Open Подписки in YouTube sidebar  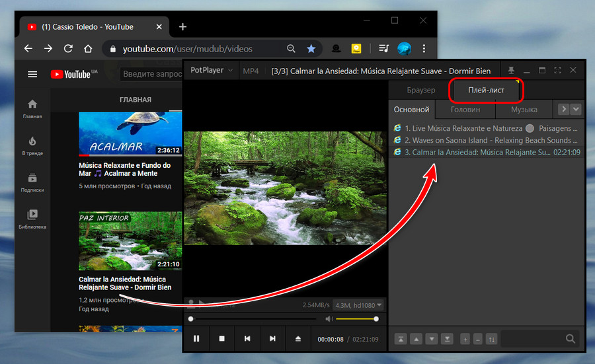(32, 182)
